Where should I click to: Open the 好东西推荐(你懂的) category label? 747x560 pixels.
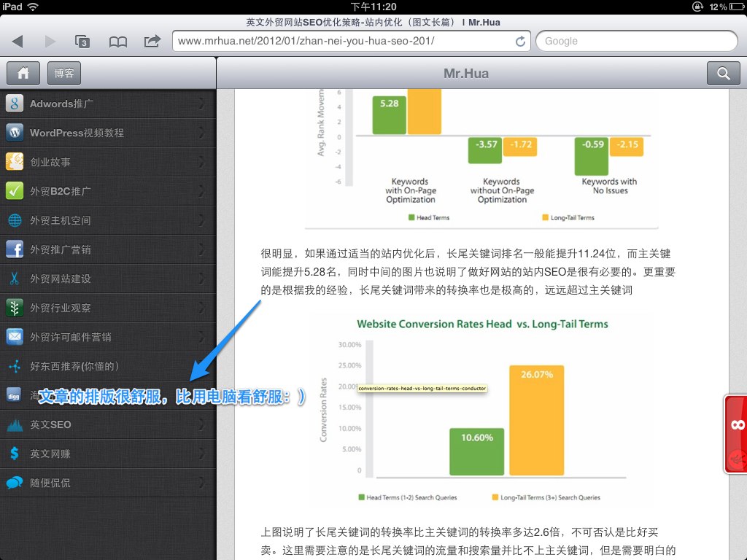click(74, 366)
